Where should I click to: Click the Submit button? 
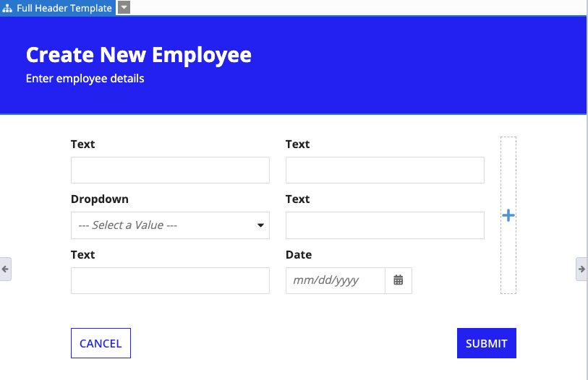pos(486,343)
